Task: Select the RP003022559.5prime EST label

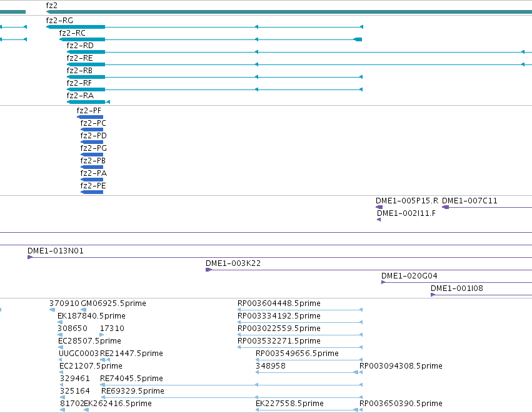Action: 279,329
